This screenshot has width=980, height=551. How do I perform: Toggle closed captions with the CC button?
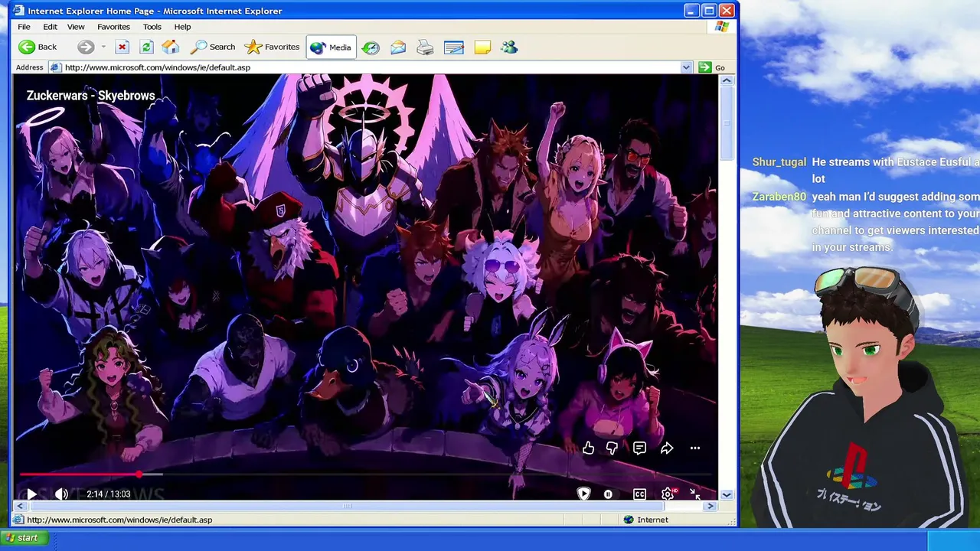pyautogui.click(x=639, y=494)
